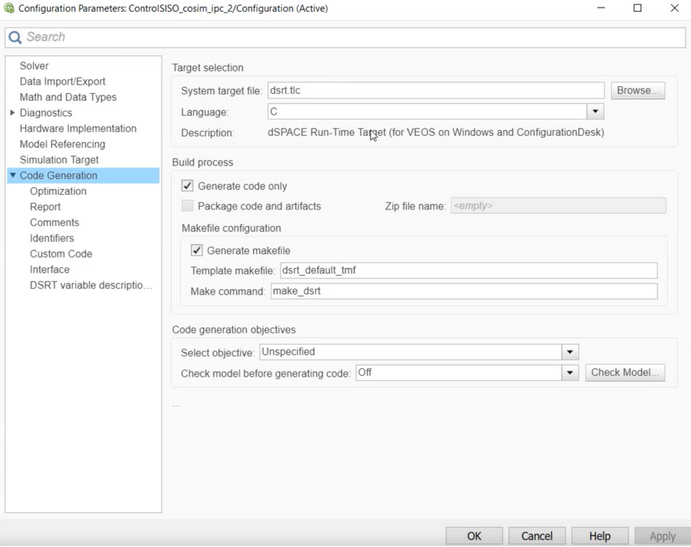Toggle the Generate code only checkbox

(x=188, y=186)
